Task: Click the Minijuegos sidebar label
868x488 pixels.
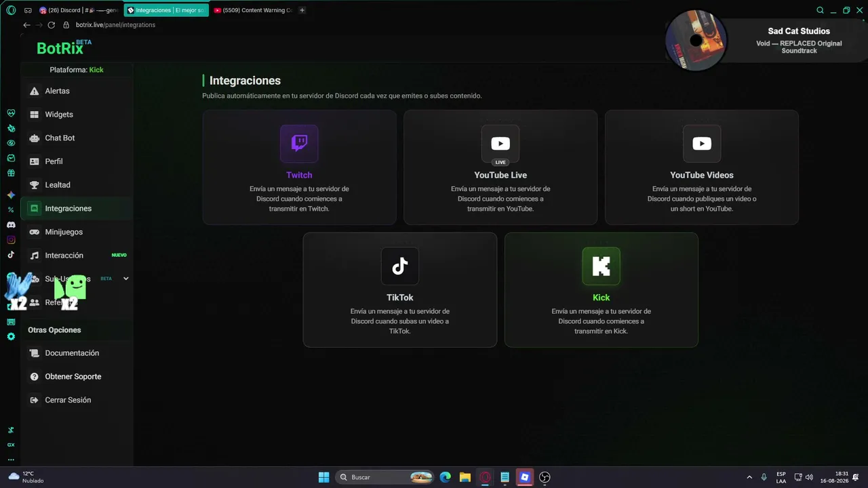Action: pos(64,232)
